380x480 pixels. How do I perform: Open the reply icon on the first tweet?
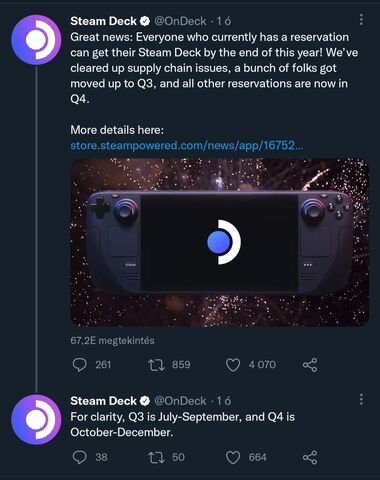coord(80,365)
